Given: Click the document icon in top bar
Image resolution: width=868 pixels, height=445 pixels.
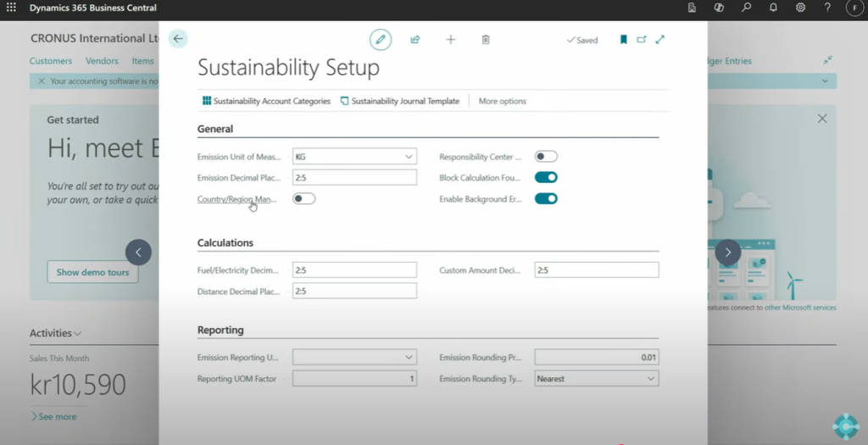Looking at the screenshot, I should (x=692, y=8).
